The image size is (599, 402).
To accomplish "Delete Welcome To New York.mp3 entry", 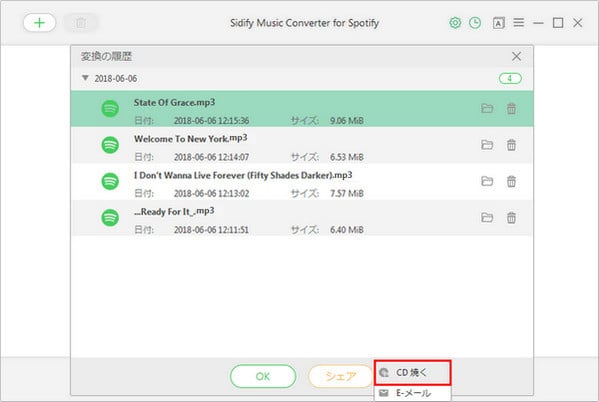I will (x=511, y=145).
